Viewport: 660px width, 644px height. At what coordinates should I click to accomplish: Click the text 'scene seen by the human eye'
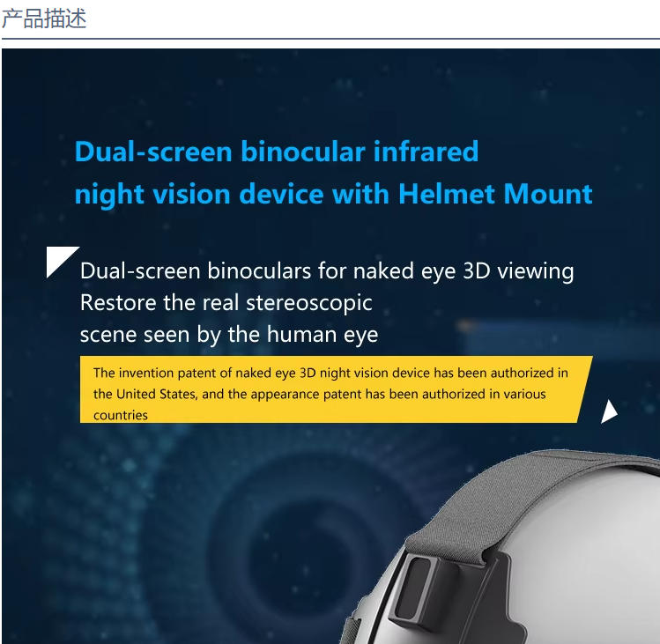229,335
